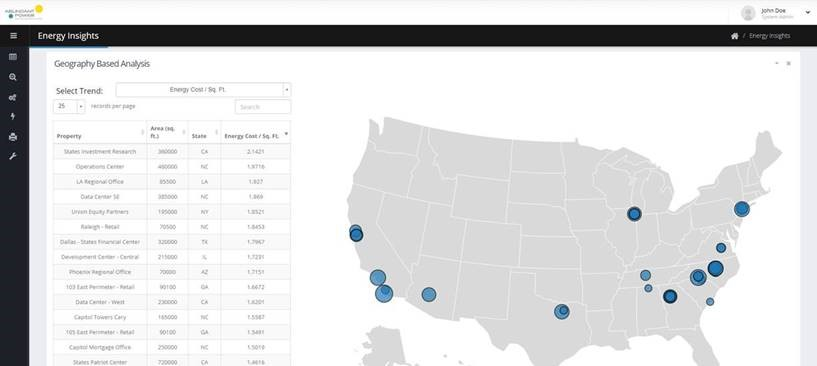Screen dimensions: 817x366
Task: Collapse the Geography Based Analysis panel
Action: [776, 63]
